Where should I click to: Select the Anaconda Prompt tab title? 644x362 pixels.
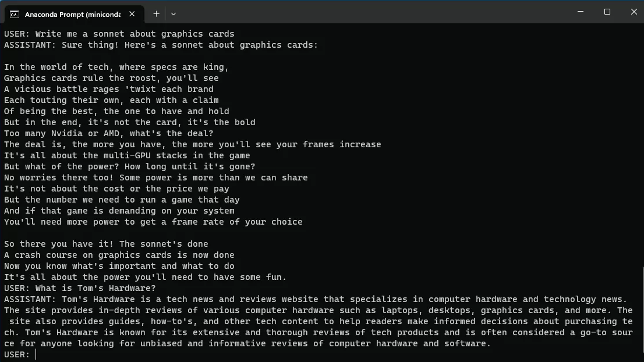click(71, 14)
